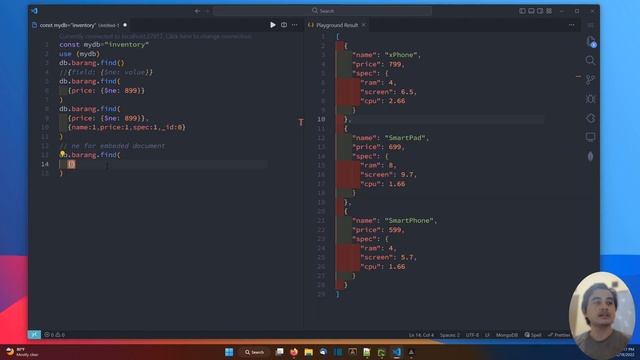This screenshot has height=360, width=640.
Task: Open File Explorer from the taskbar
Action: (x=309, y=352)
